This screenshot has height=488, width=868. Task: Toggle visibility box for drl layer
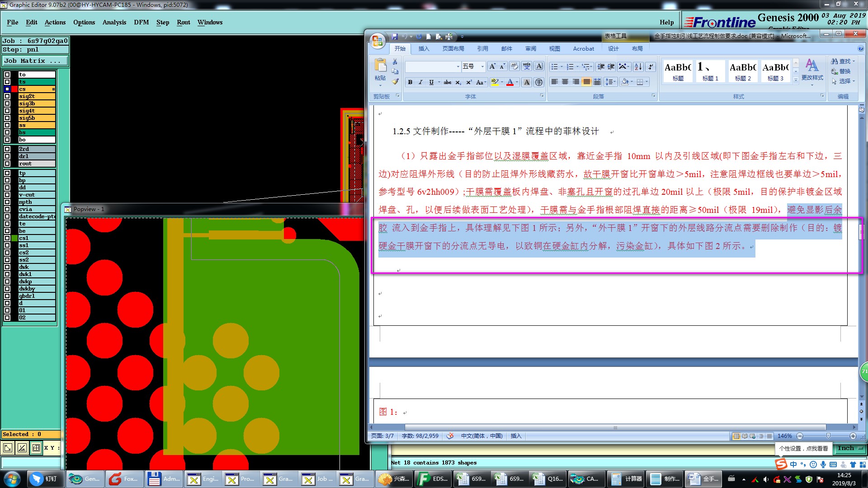coord(7,156)
